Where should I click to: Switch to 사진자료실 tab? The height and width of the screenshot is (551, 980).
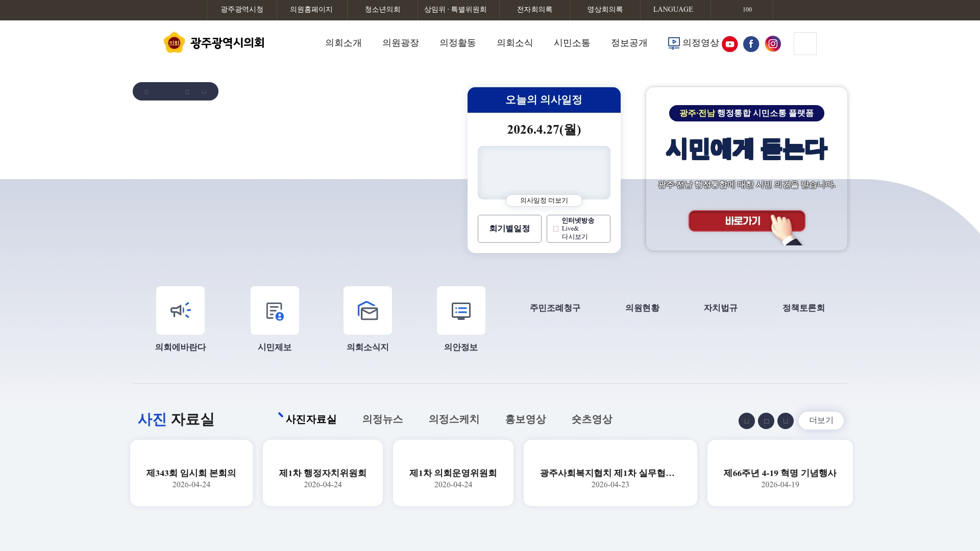click(311, 419)
